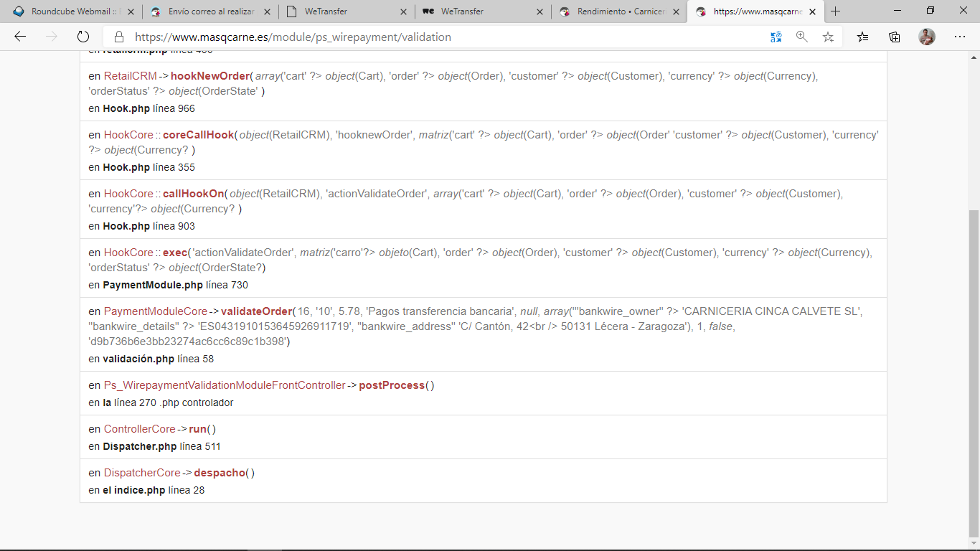Open Settings and more menu

pyautogui.click(x=960, y=37)
